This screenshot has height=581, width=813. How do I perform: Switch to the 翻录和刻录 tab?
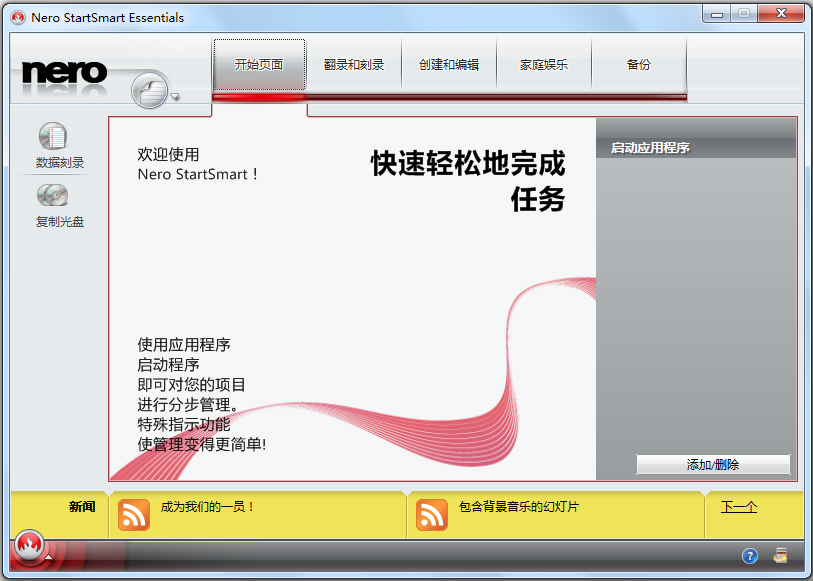(354, 63)
